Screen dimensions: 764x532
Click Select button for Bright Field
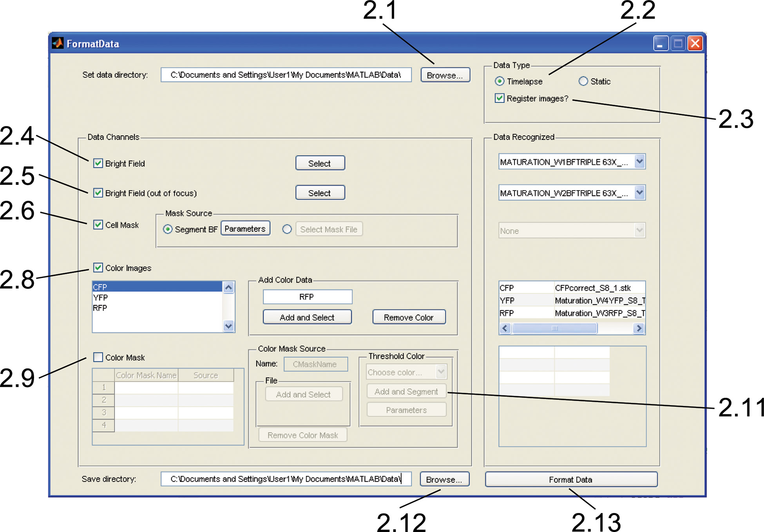(320, 163)
